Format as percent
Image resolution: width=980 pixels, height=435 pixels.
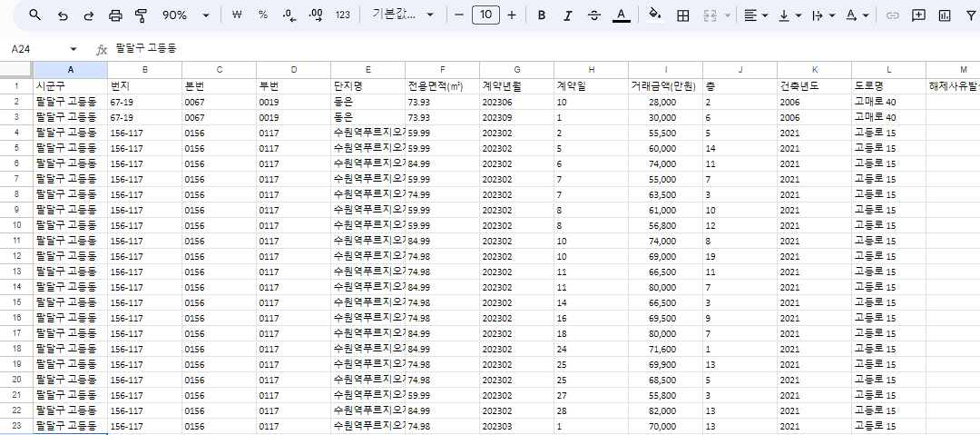point(263,15)
